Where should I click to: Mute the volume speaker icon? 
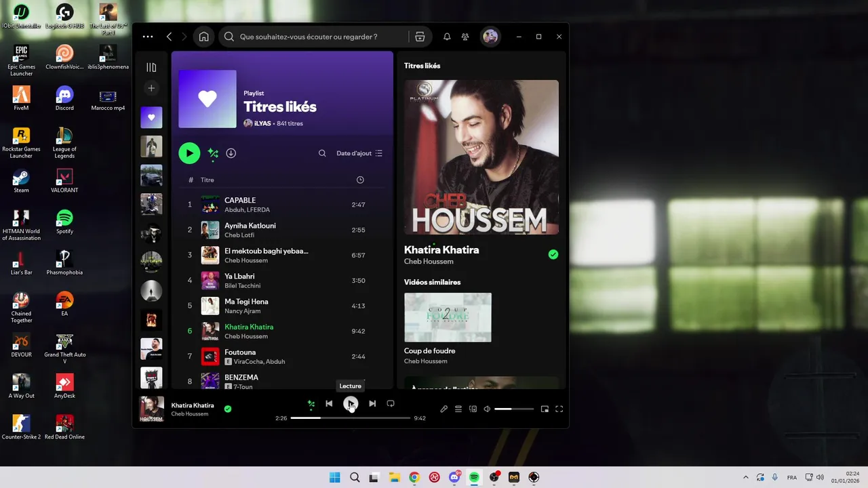[x=487, y=409]
